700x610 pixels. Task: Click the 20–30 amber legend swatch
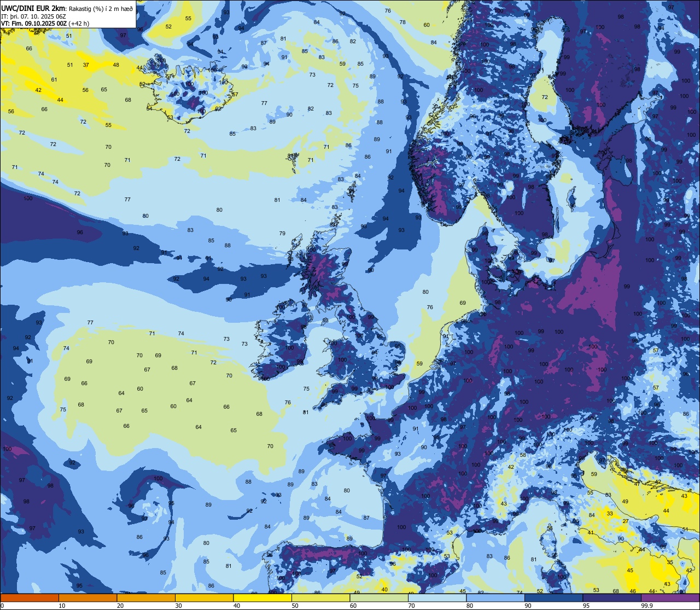146,597
